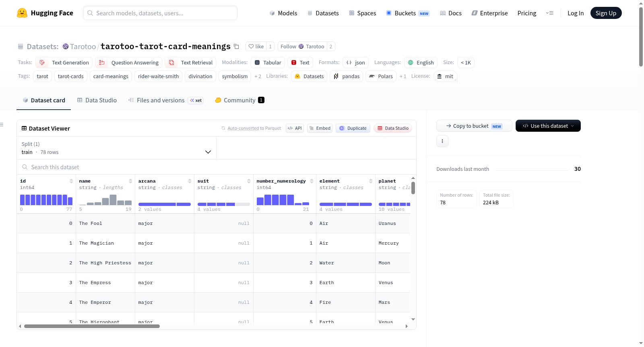Sort the name column
The width and height of the screenshot is (644, 347).
click(x=130, y=181)
